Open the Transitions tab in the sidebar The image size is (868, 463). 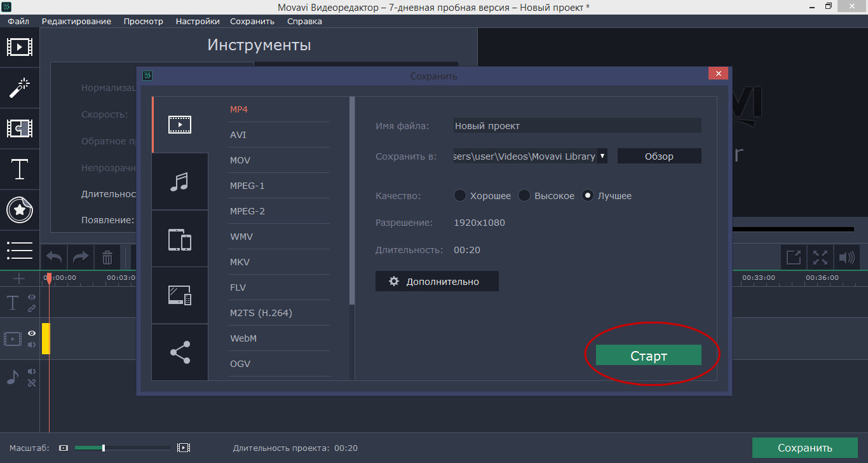tap(20, 128)
